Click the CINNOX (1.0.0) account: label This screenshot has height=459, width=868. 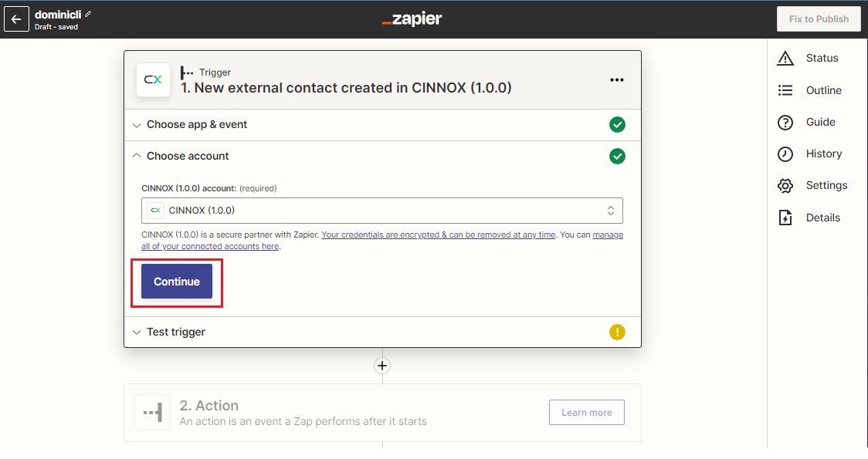click(x=188, y=188)
